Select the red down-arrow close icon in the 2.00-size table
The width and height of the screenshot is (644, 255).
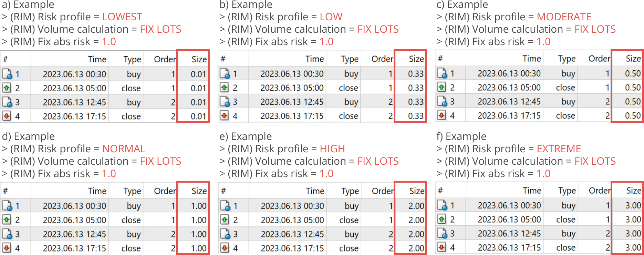point(225,248)
